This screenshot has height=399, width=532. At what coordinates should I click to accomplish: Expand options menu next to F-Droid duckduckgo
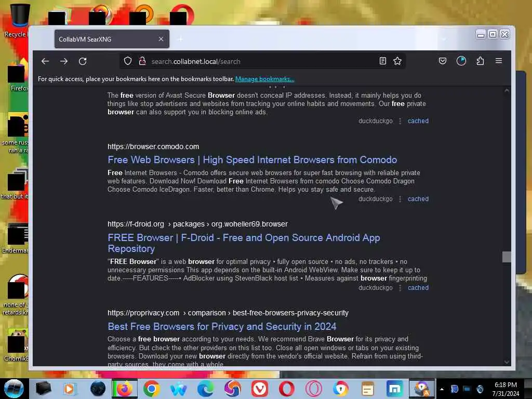[400, 288]
